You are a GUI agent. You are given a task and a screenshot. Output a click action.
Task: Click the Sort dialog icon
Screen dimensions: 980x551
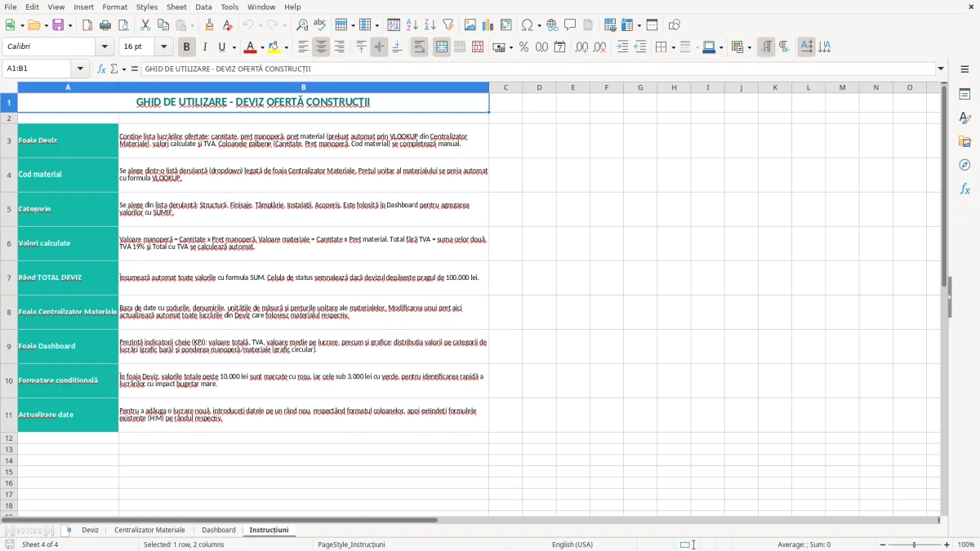click(394, 25)
